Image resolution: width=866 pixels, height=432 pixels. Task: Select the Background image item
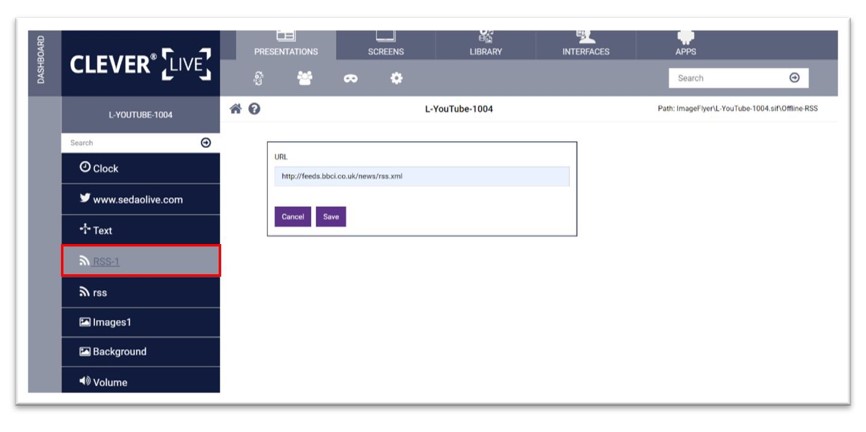pyautogui.click(x=141, y=351)
